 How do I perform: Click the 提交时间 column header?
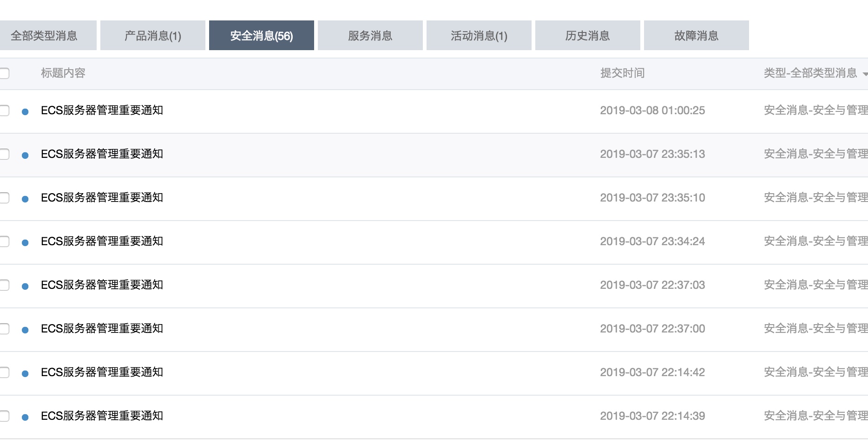(x=623, y=73)
